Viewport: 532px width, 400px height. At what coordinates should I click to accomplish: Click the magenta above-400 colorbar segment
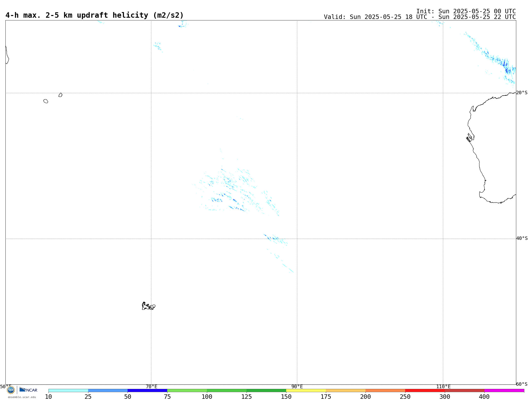coord(504,390)
